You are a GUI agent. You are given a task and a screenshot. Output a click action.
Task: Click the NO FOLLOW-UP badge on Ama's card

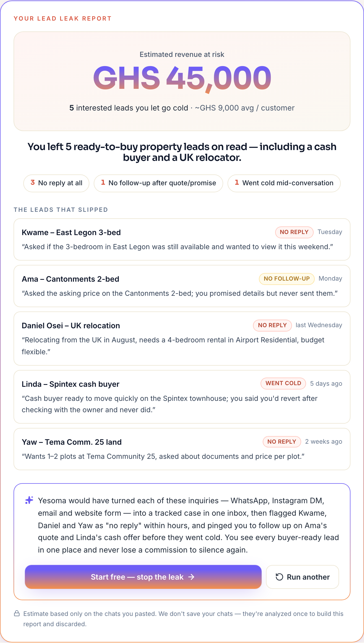point(287,279)
